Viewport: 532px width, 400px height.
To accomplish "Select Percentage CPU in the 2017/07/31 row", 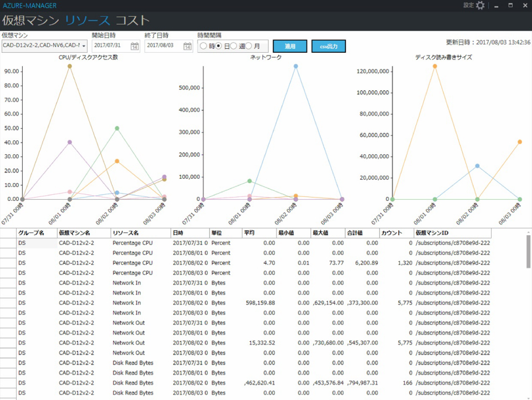I will (x=141, y=243).
